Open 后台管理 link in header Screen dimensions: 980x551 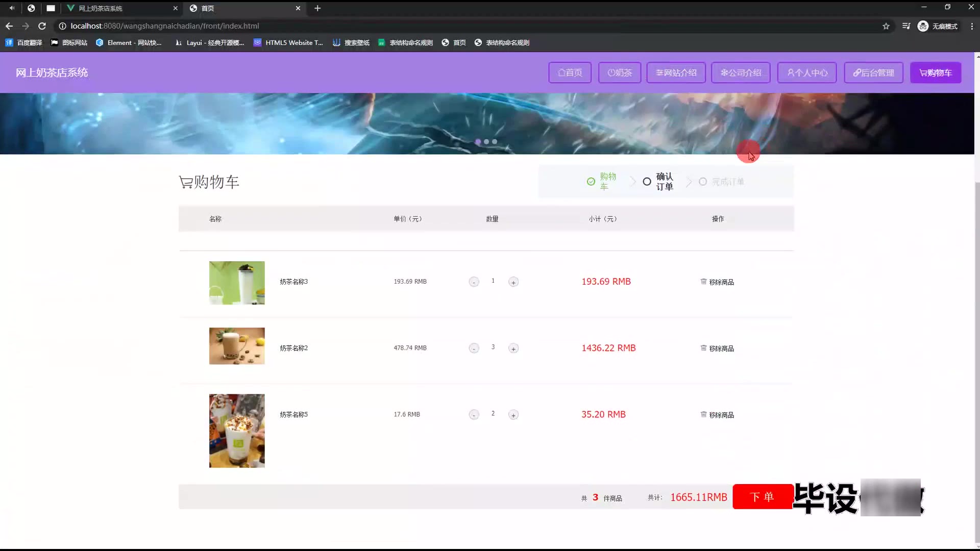coord(873,72)
